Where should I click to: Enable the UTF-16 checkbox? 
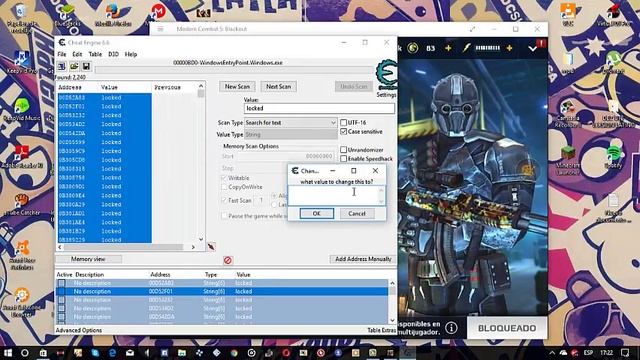pos(343,122)
